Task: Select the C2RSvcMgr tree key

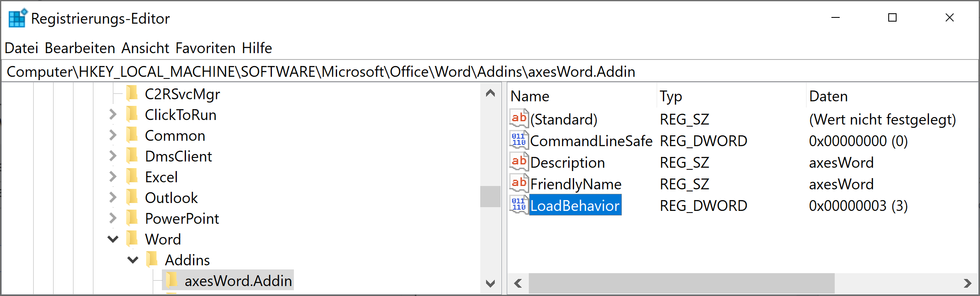Action: point(182,94)
